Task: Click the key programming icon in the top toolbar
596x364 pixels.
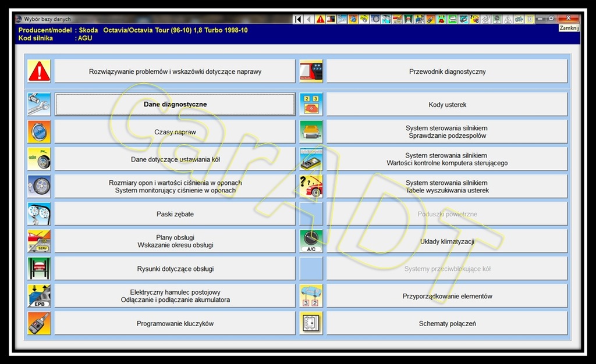Action: (x=430, y=19)
